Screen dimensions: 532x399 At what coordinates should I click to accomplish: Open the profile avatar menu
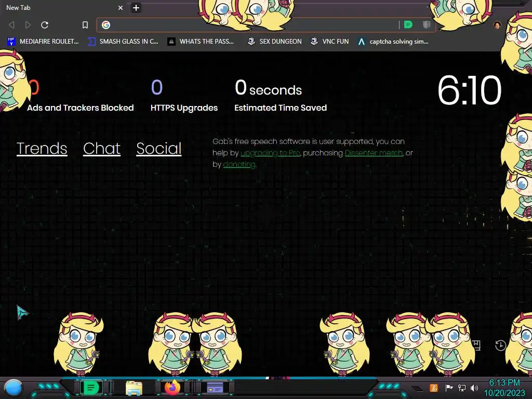coord(497,25)
